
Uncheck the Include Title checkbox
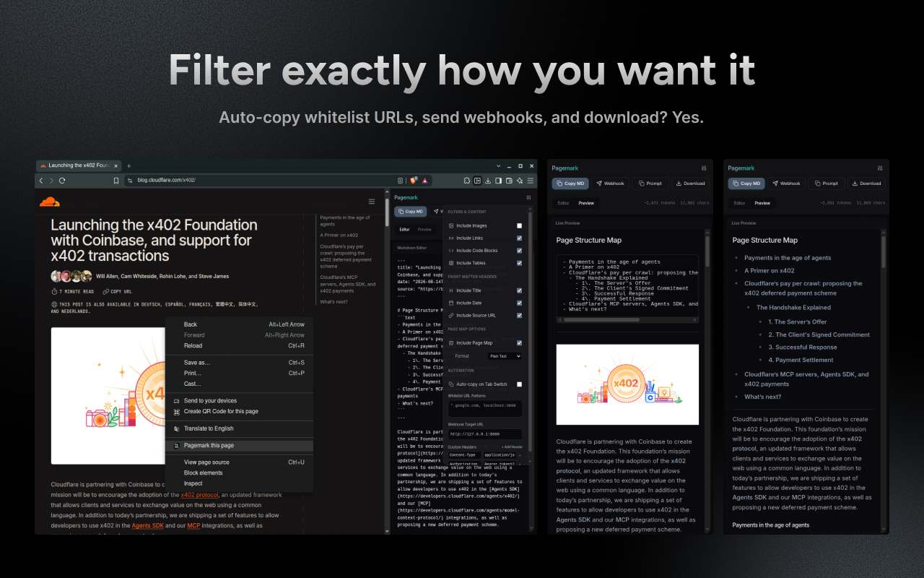pyautogui.click(x=519, y=290)
